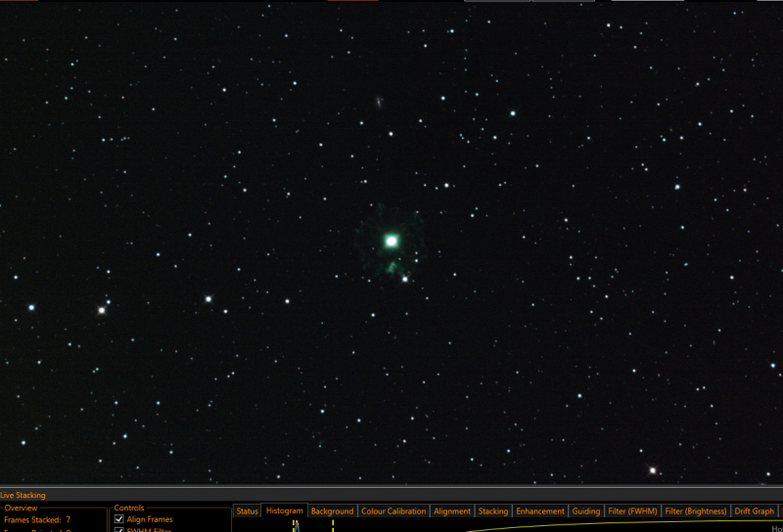Switch to the Status tab

coord(247,511)
